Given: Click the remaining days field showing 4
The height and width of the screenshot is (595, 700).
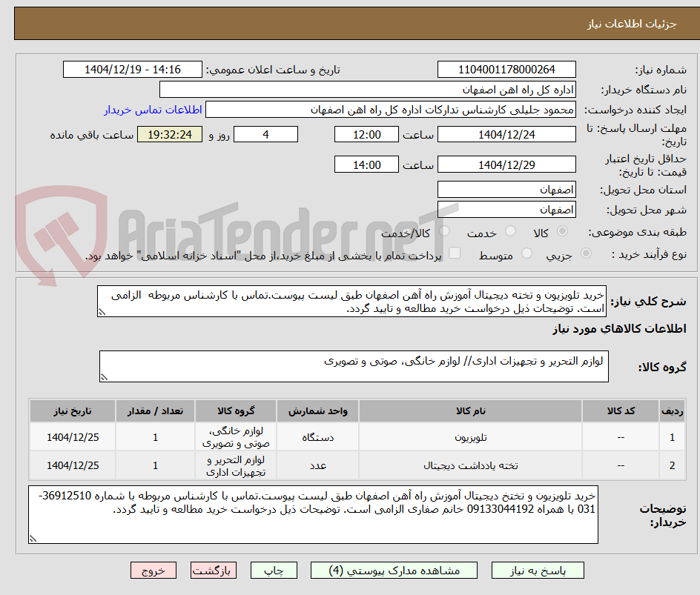Looking at the screenshot, I should pyautogui.click(x=265, y=134).
